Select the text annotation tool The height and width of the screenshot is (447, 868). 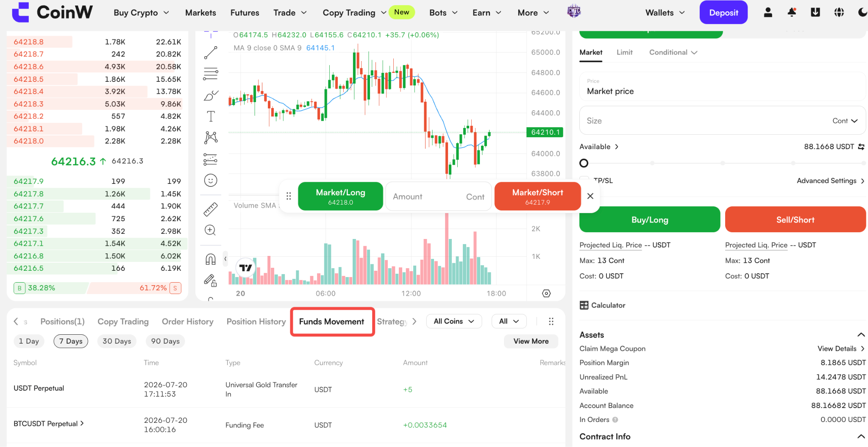click(x=211, y=116)
